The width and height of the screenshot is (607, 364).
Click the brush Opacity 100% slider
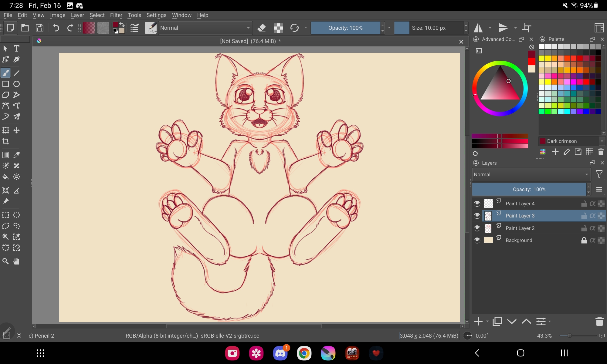[x=345, y=28]
